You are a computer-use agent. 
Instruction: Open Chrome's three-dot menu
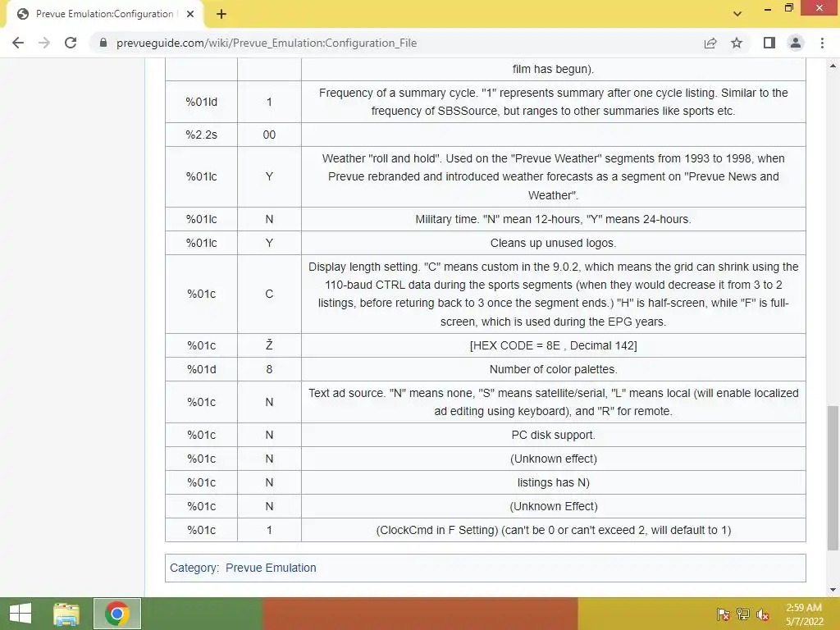point(822,43)
